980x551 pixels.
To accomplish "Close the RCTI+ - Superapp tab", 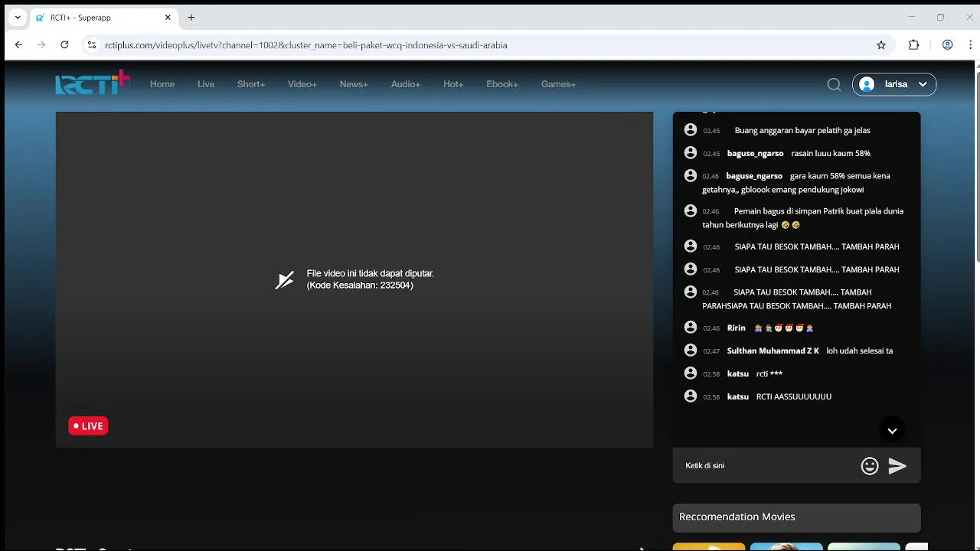I will click(168, 18).
